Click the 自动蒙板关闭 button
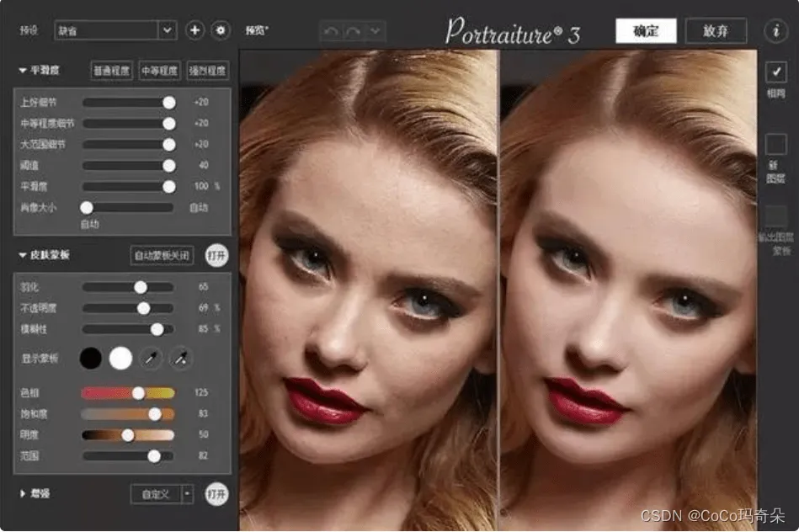This screenshot has height=532, width=799. (162, 255)
